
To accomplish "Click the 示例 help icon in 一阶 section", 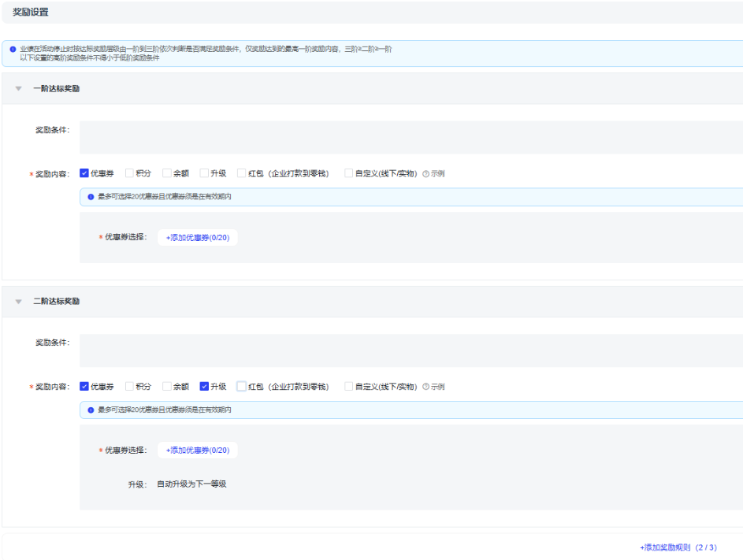I will [x=426, y=174].
